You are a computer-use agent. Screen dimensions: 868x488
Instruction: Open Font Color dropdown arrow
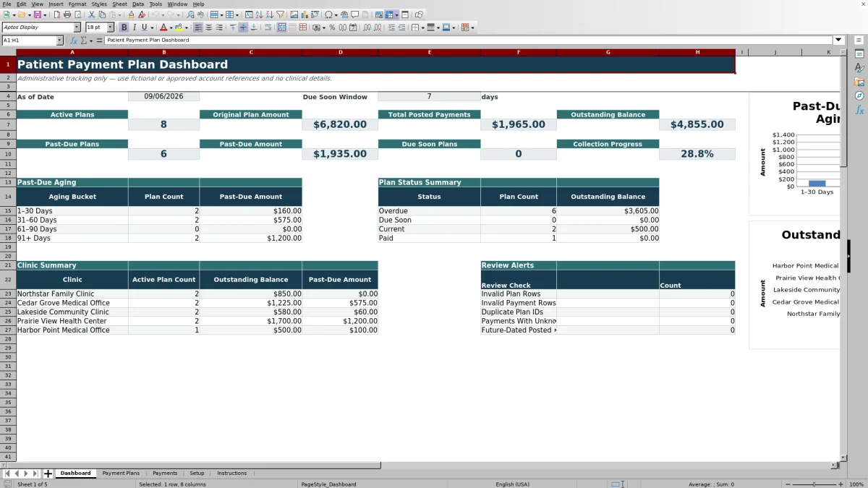[171, 27]
